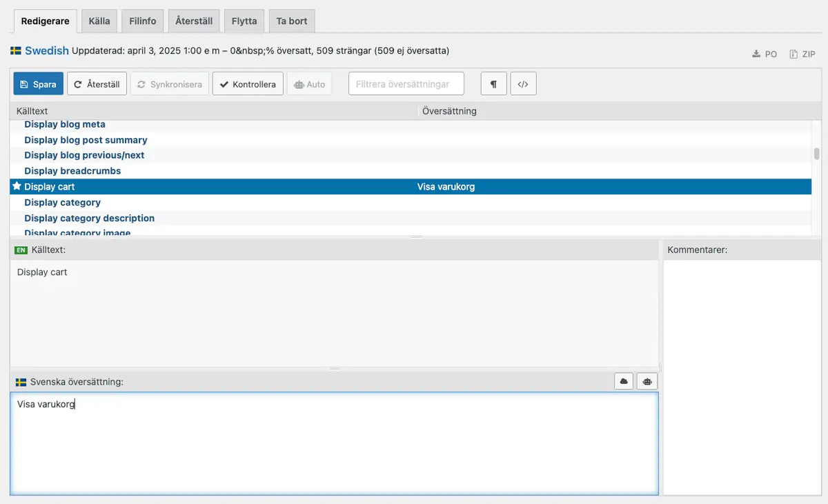Go to the Ta bort tab
Screen dimensions: 828x504
coord(292,21)
